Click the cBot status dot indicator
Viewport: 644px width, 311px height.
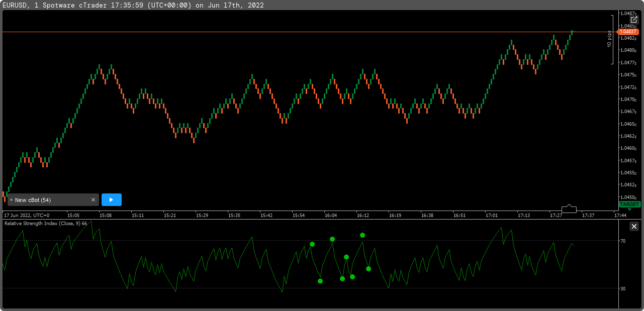pyautogui.click(x=11, y=200)
